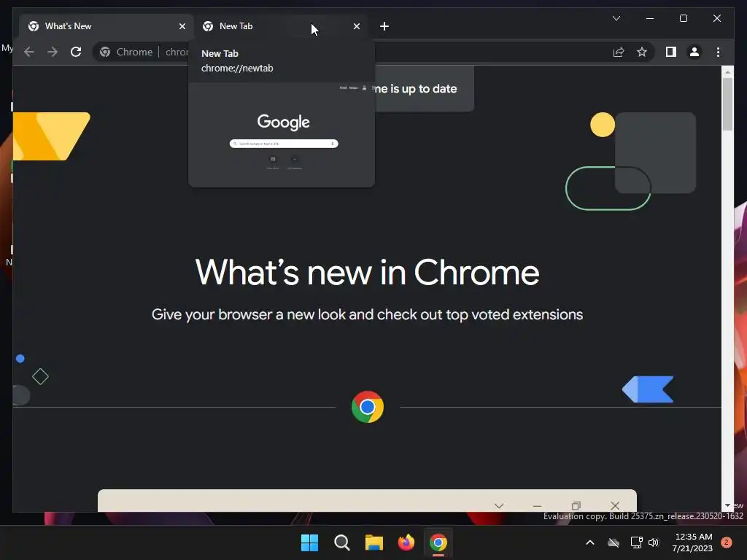
Task: Open the clock and date panel
Action: tap(693, 542)
